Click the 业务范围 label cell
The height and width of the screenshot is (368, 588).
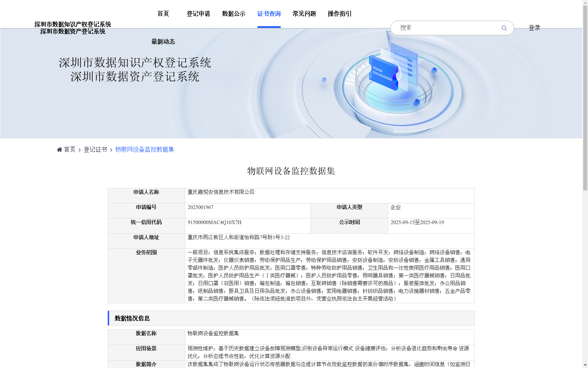(146, 276)
